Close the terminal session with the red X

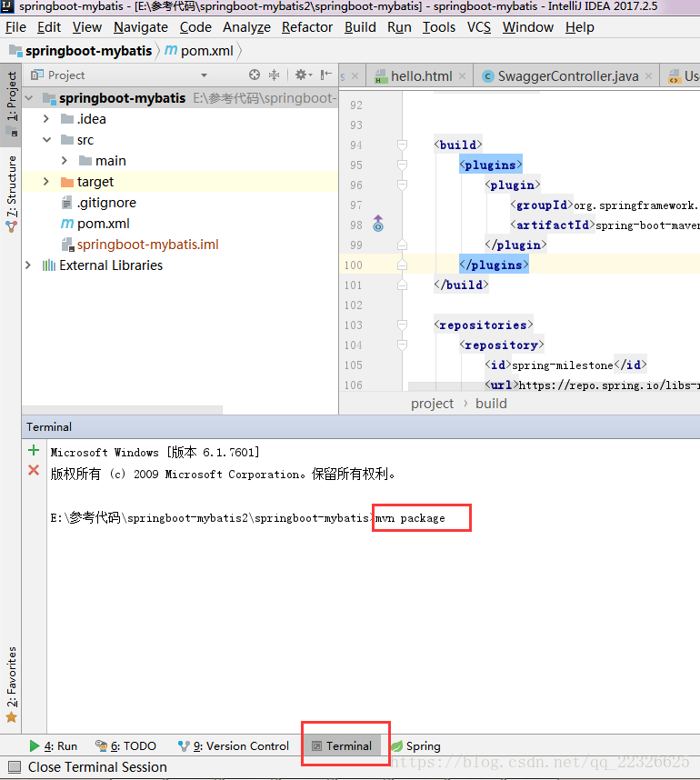34,470
